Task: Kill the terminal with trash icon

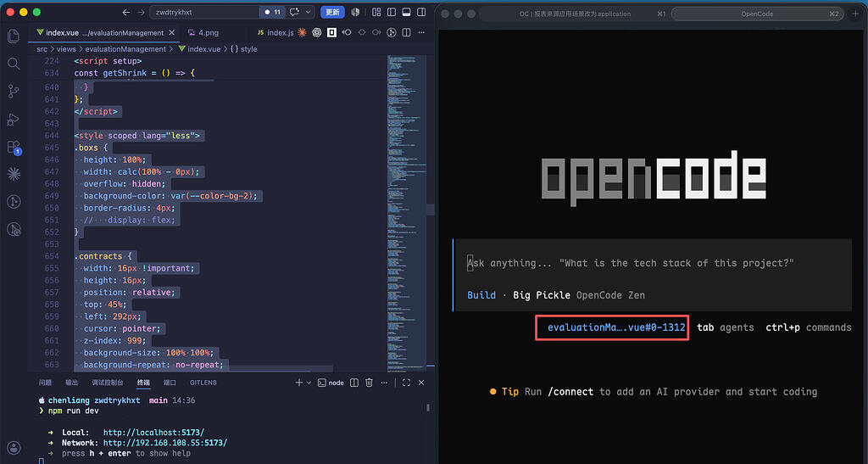Action: point(370,383)
